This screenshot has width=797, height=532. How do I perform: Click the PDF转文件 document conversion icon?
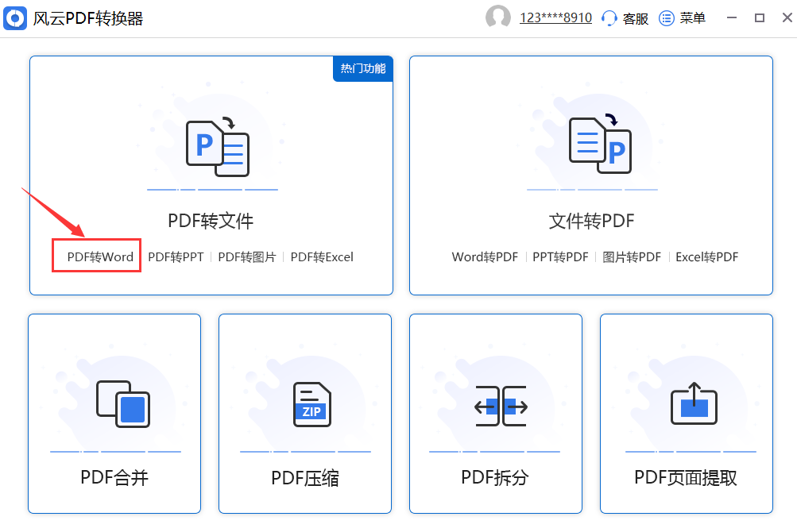[218, 147]
